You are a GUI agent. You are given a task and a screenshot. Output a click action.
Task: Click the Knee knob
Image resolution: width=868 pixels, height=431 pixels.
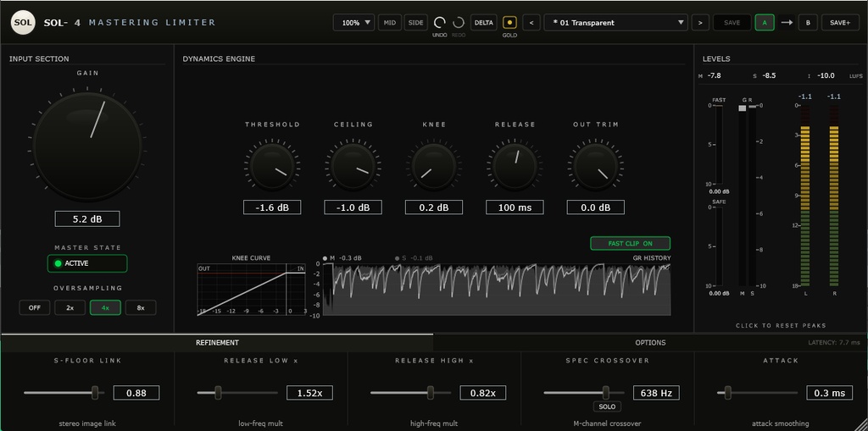(x=434, y=167)
